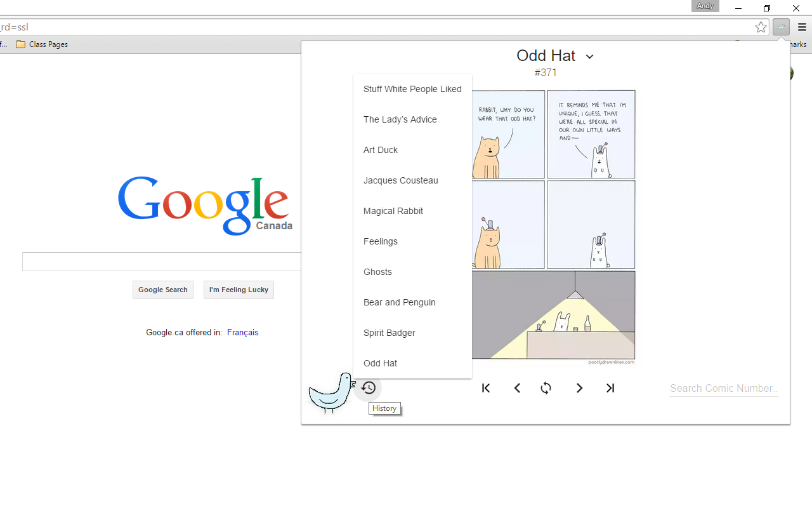Image resolution: width=812 pixels, height=508 pixels.
Task: Focus the Search Comic Number field
Action: 724,388
